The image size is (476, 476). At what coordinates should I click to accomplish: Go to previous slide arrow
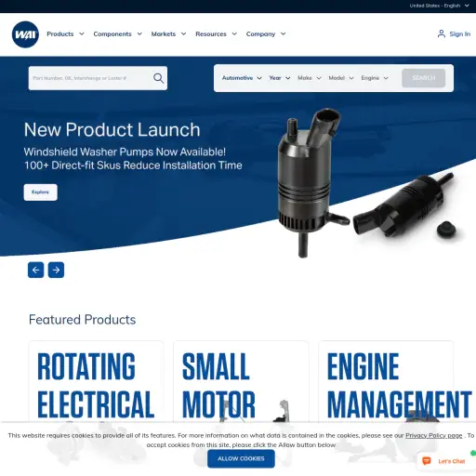point(36,270)
